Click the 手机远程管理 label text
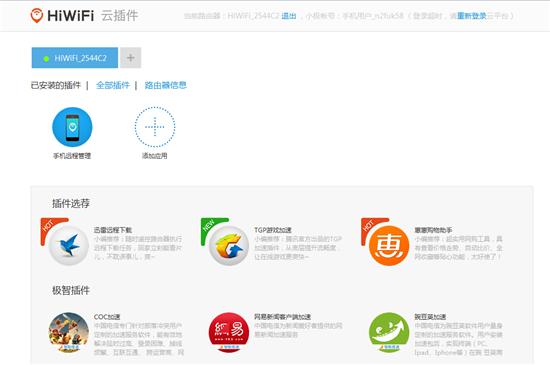550x365 pixels. [72, 156]
